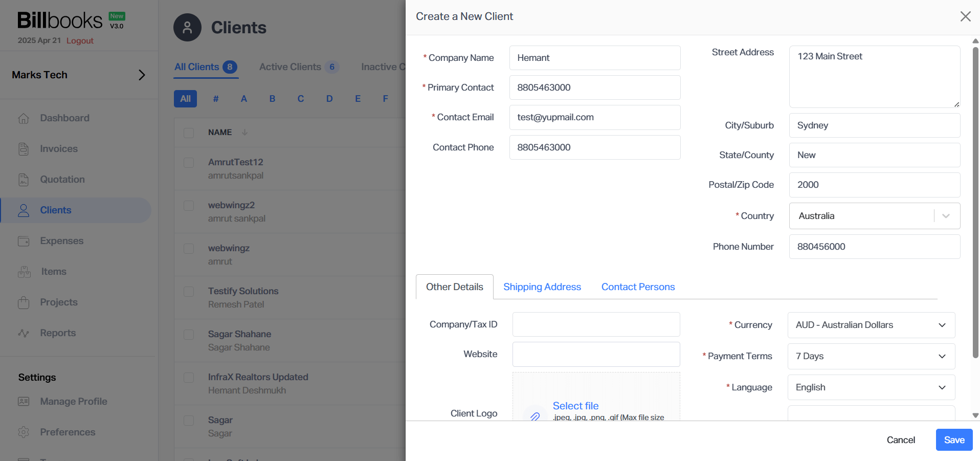Click the Company/Tax ID input field

pos(595,324)
